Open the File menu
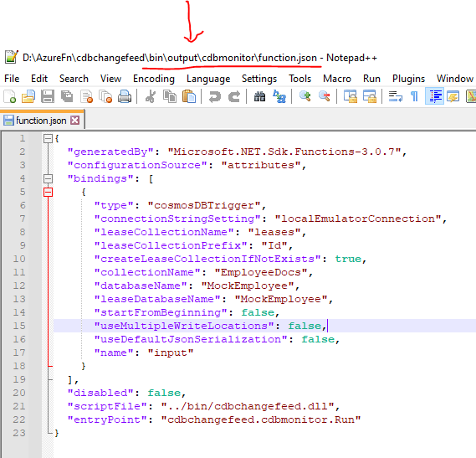 coord(12,79)
